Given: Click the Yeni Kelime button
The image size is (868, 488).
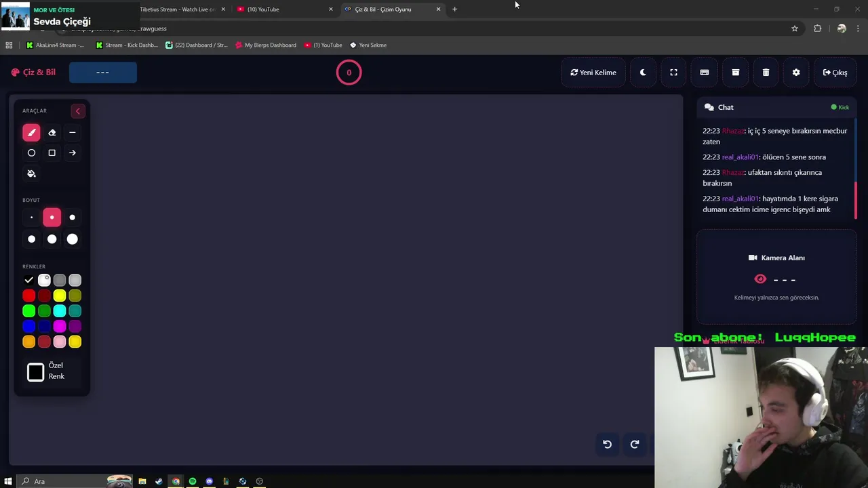Looking at the screenshot, I should 593,73.
